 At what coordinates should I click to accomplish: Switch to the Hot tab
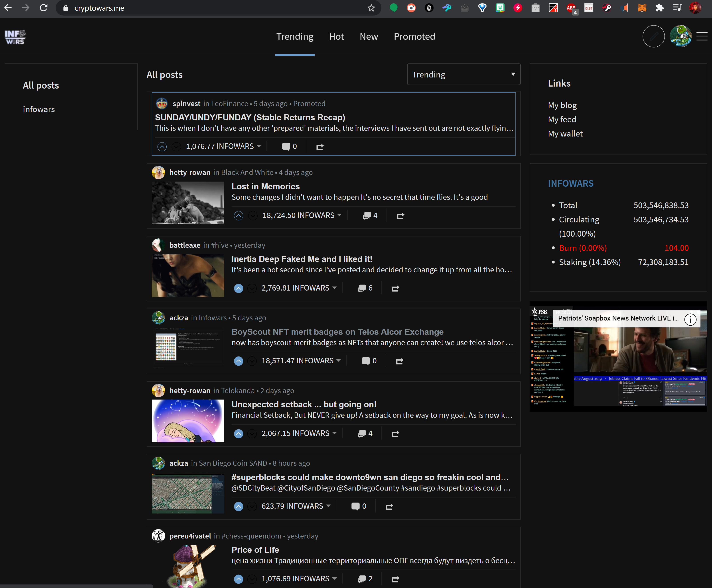click(336, 37)
